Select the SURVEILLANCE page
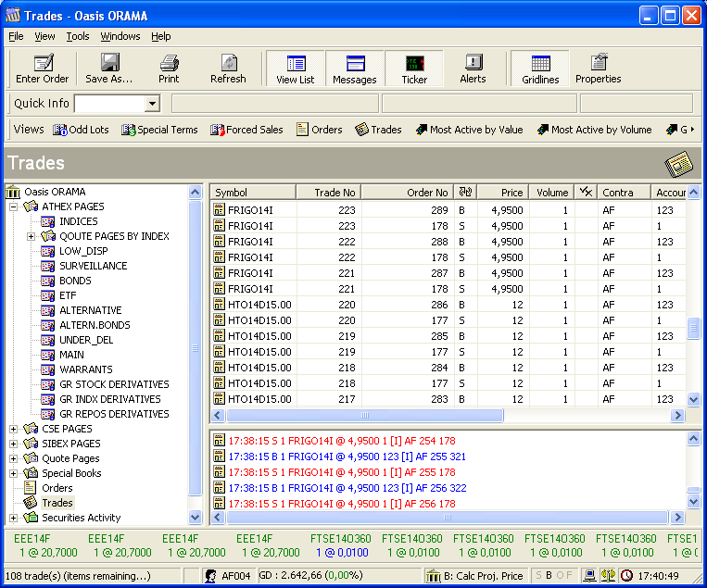Image resolution: width=707 pixels, height=588 pixels. (x=94, y=266)
